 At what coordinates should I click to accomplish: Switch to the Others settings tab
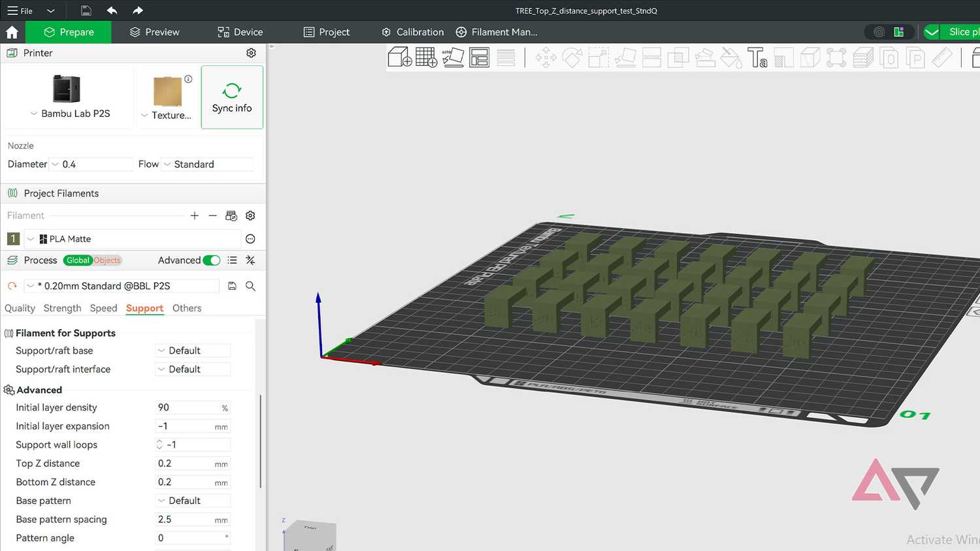[187, 308]
